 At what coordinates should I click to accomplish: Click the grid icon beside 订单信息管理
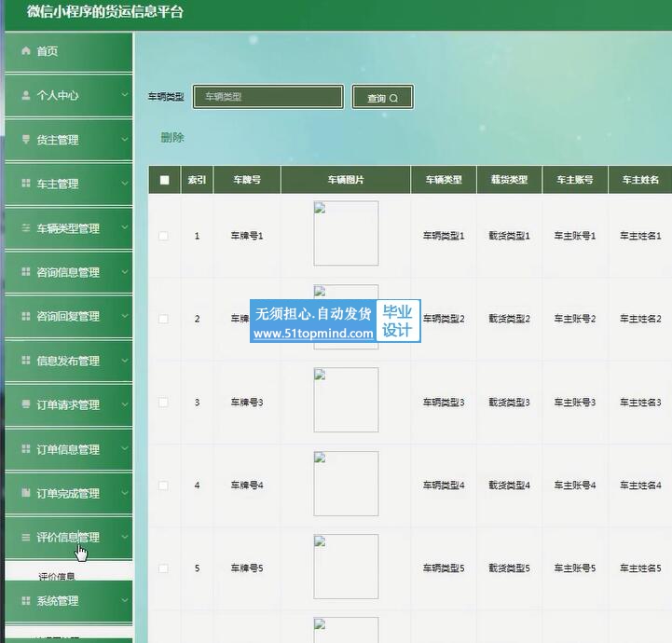pos(26,448)
